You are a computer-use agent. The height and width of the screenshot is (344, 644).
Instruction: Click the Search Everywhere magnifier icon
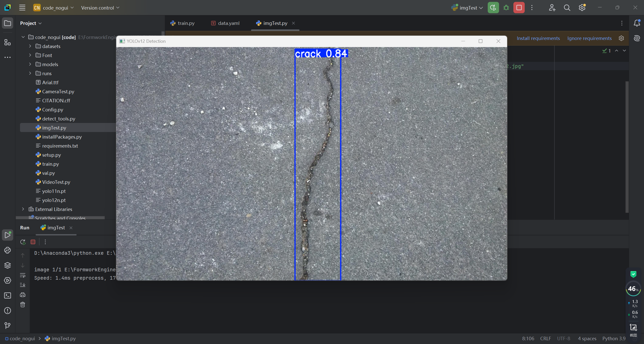(567, 8)
